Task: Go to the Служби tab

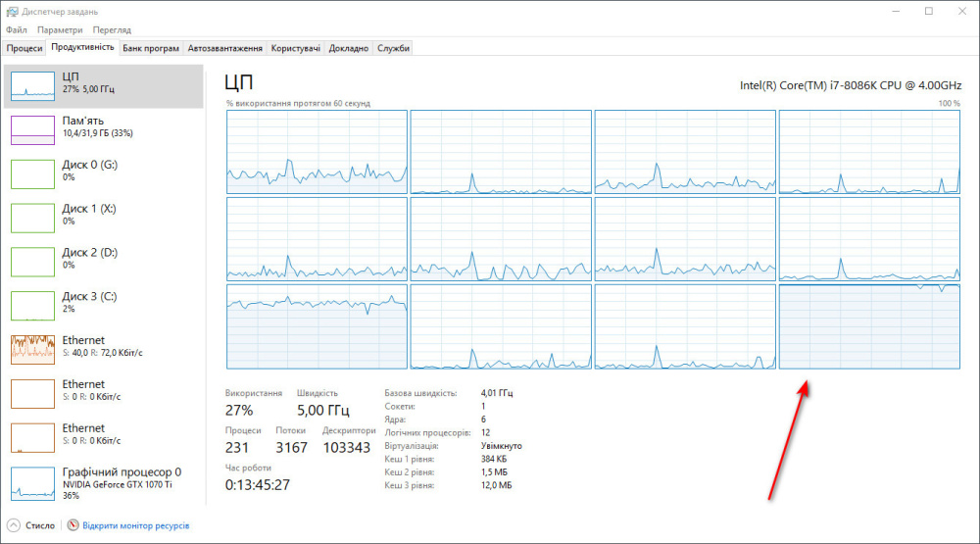Action: pyautogui.click(x=393, y=48)
